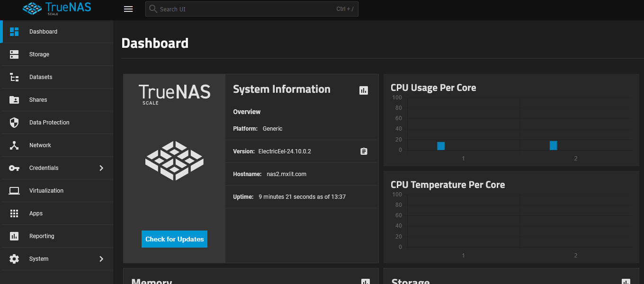
Task: Open reports via the System Information chart icon
Action: click(364, 90)
